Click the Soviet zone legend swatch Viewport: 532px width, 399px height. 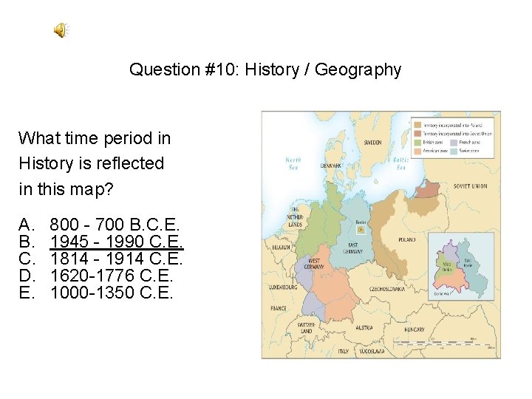coord(454,151)
